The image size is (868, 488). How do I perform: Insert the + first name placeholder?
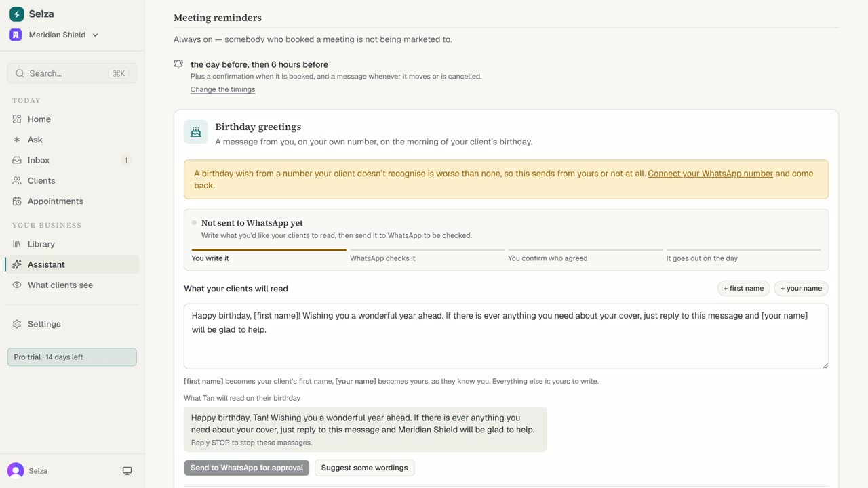pyautogui.click(x=743, y=289)
